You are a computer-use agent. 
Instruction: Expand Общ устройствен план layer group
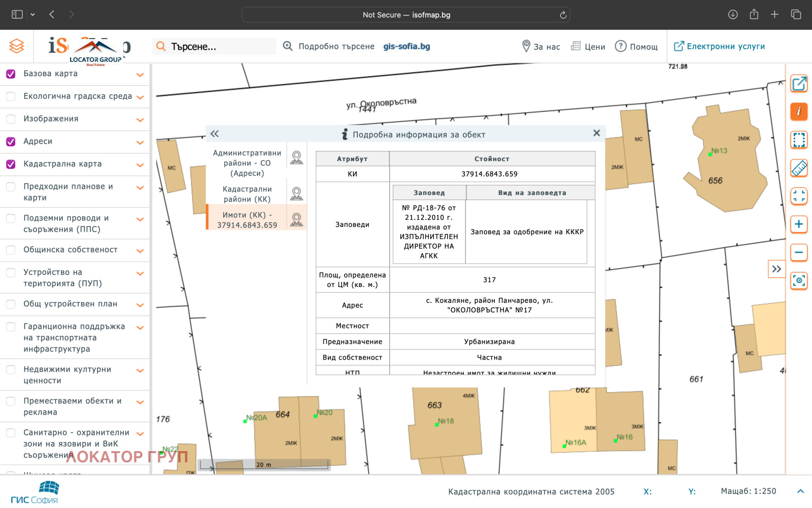pyautogui.click(x=140, y=305)
